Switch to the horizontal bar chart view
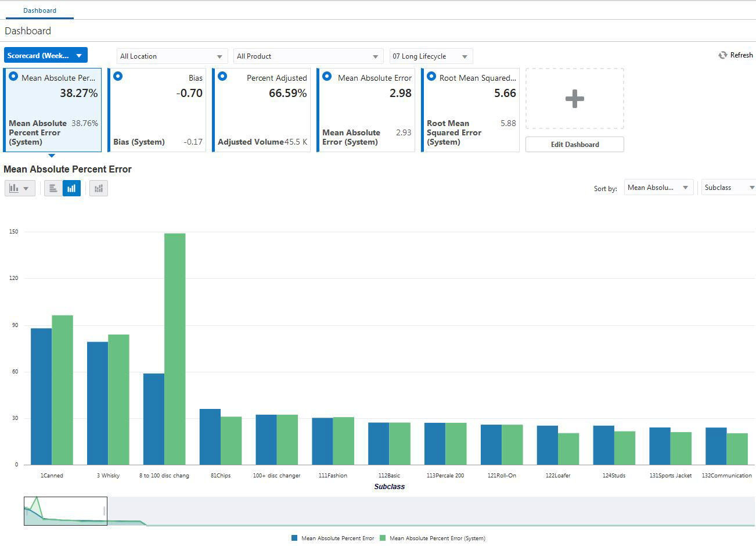 pos(53,188)
